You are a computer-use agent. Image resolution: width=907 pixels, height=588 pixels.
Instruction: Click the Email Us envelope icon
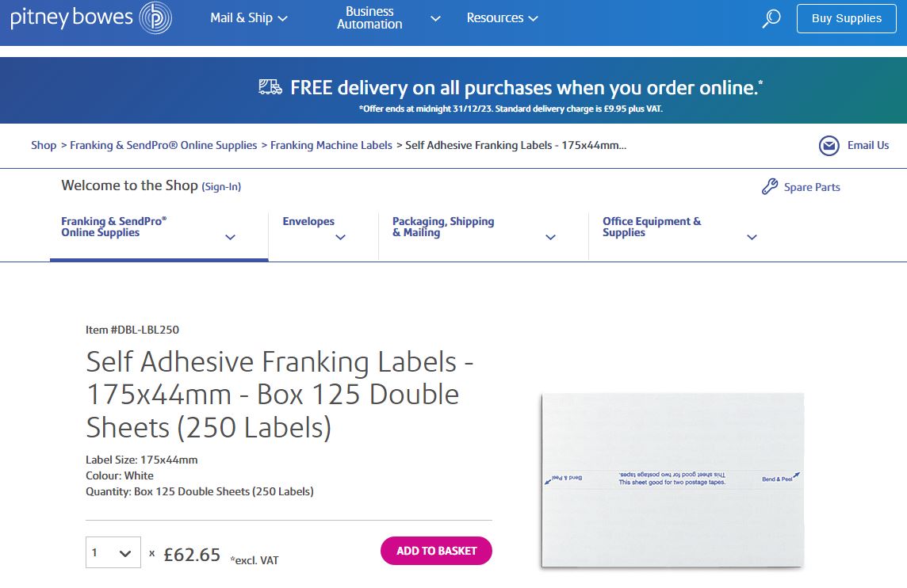(x=829, y=146)
